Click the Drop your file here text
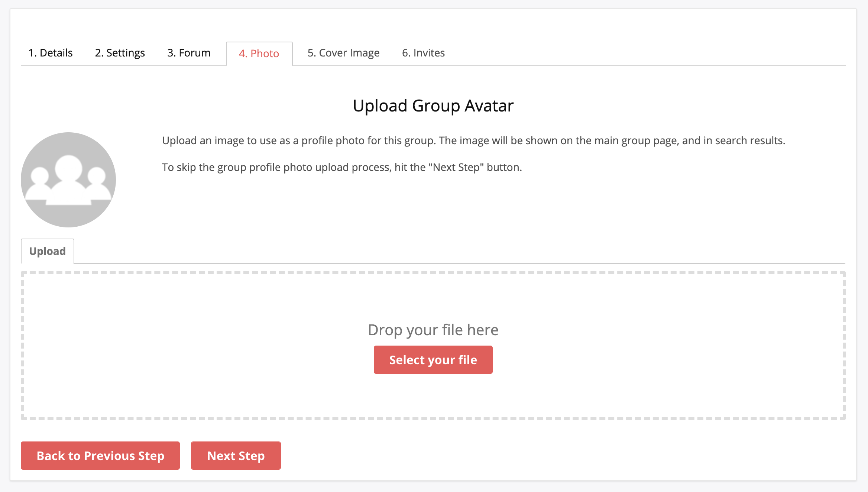The image size is (868, 492). point(433,330)
